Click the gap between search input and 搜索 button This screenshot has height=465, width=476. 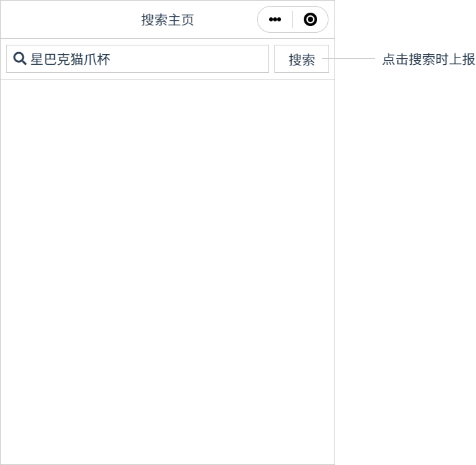click(x=272, y=59)
